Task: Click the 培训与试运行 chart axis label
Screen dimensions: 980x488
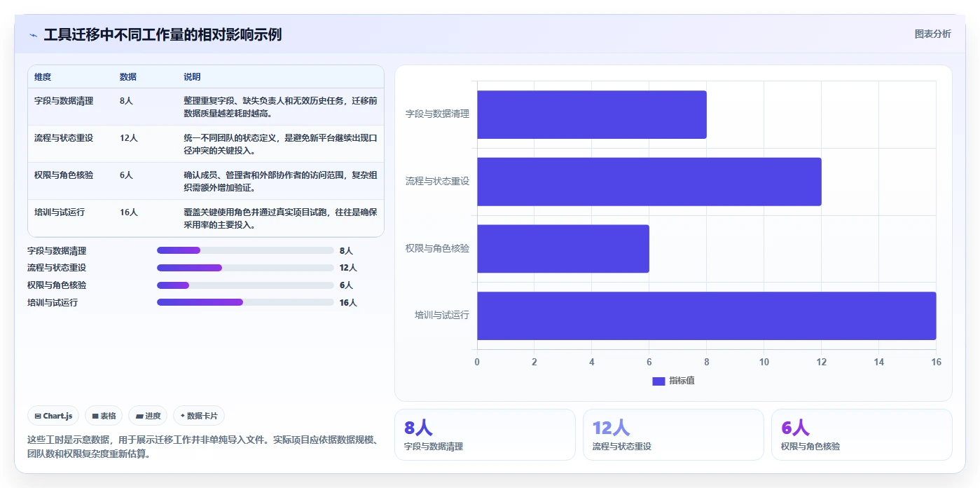Action: [x=442, y=316]
